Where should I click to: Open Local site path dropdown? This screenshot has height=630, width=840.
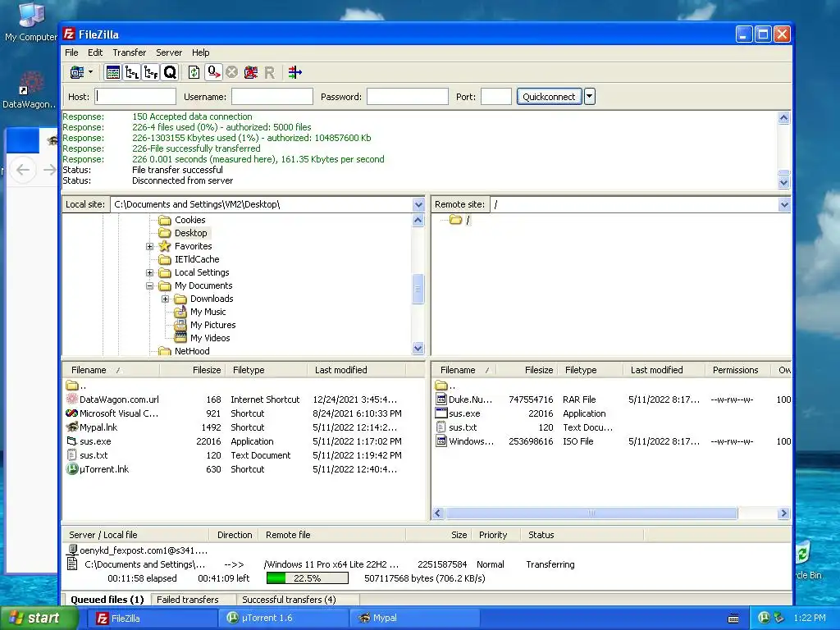click(x=418, y=204)
